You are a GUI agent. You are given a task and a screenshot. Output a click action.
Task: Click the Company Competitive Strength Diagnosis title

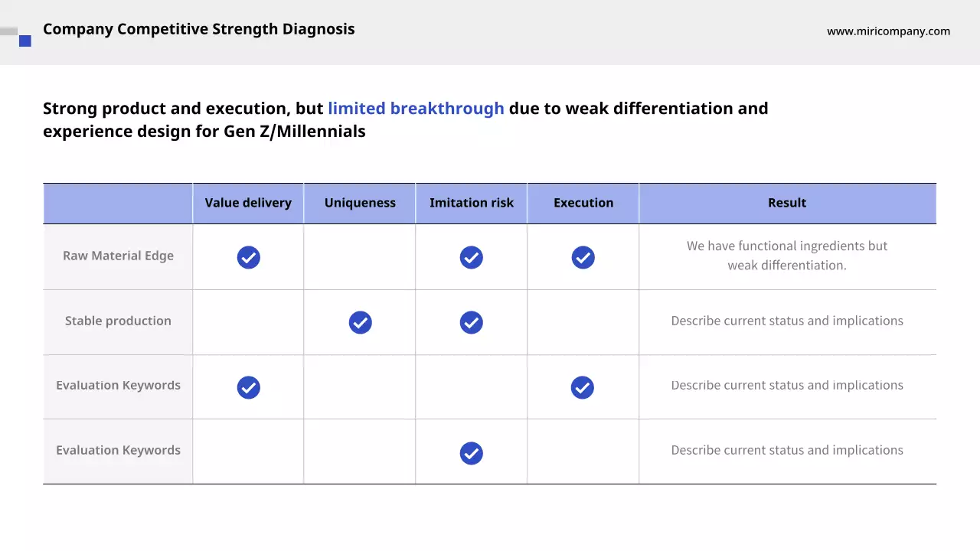[x=198, y=29]
